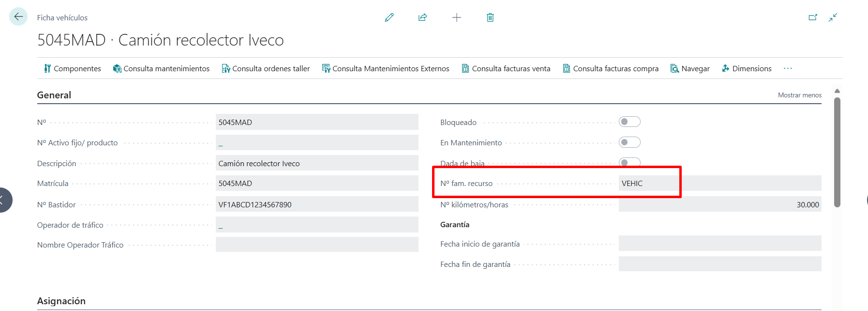
Task: Collapse the General section header
Action: [x=54, y=95]
